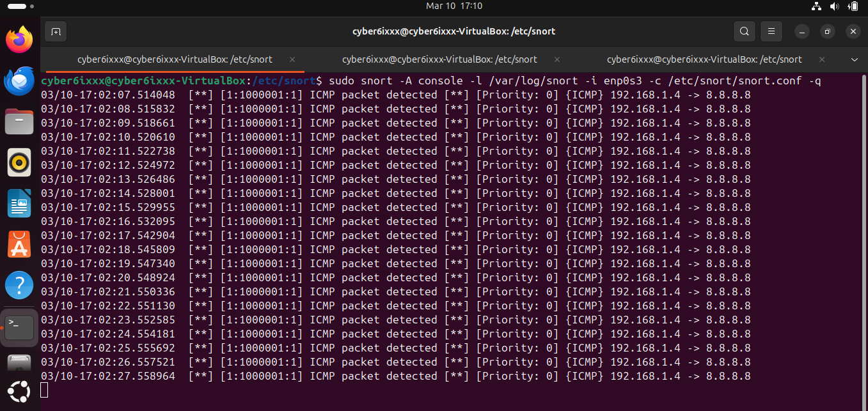The image size is (868, 411).
Task: Open Rhythmbox music player from dock
Action: (19, 163)
